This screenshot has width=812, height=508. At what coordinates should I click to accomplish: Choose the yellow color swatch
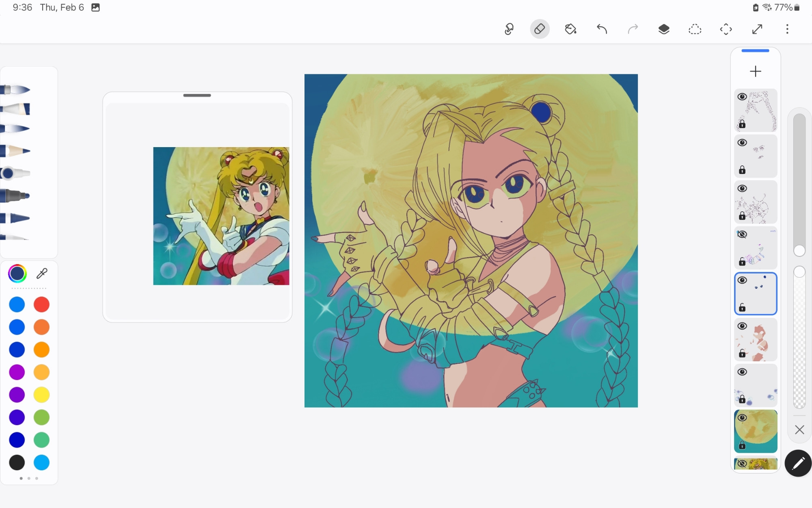41,395
